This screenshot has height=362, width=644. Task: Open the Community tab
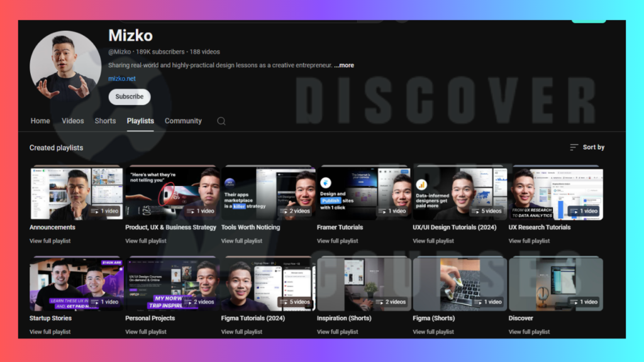(x=183, y=121)
